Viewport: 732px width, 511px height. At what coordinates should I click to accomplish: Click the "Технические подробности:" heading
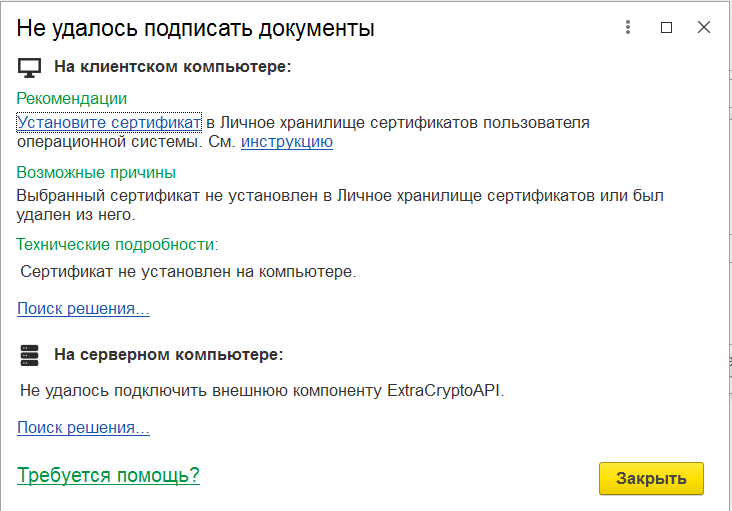117,244
